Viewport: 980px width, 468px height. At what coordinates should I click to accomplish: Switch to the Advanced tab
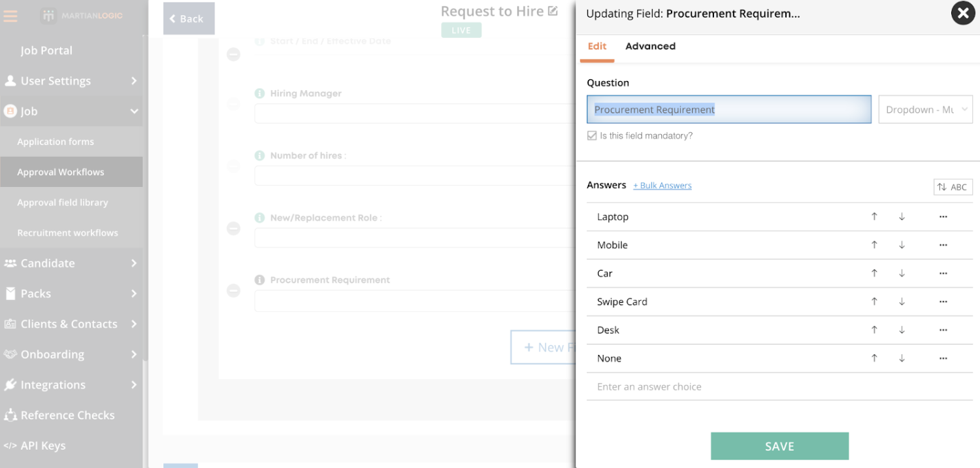[650, 46]
